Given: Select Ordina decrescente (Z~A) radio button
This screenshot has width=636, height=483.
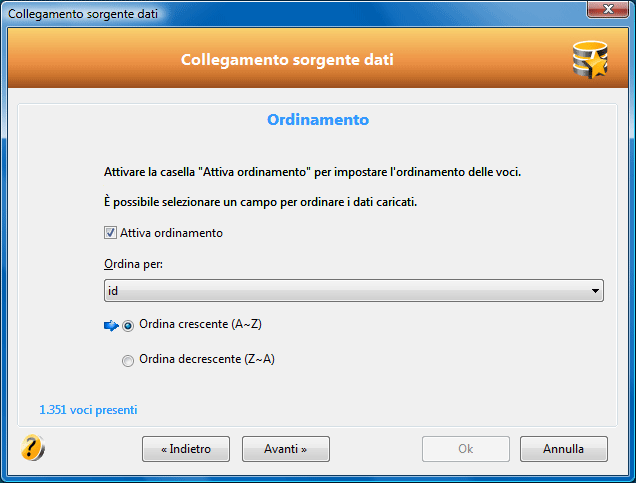Looking at the screenshot, I should (128, 361).
